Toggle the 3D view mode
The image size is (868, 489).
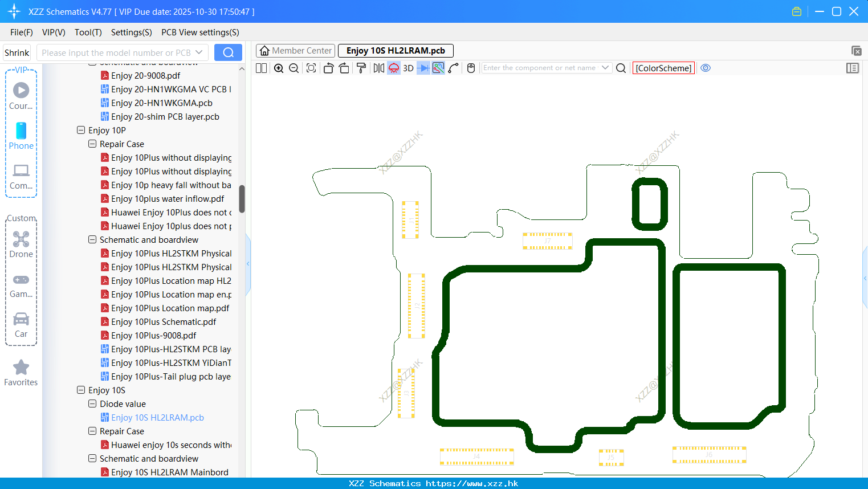point(408,68)
